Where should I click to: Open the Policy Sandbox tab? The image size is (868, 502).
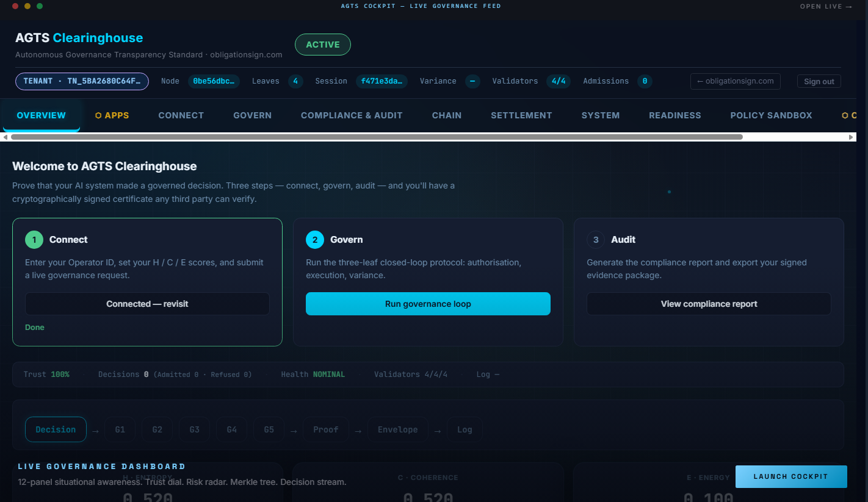coord(771,115)
